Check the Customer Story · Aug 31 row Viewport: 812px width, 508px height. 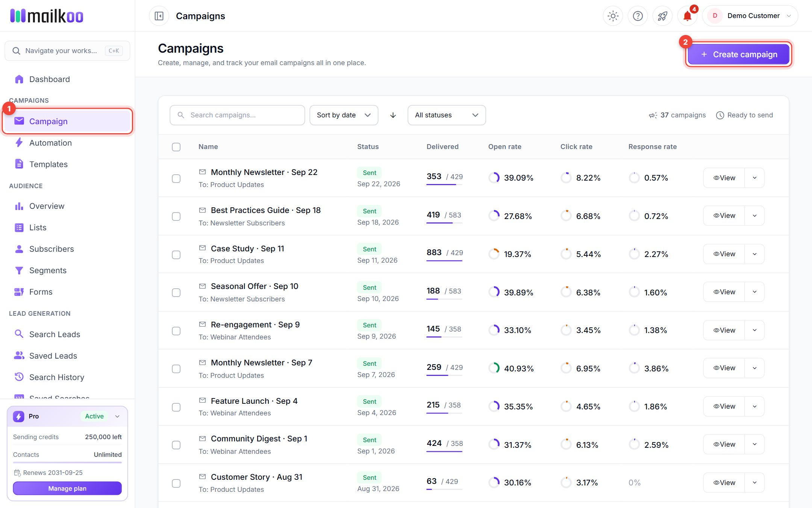tap(176, 483)
